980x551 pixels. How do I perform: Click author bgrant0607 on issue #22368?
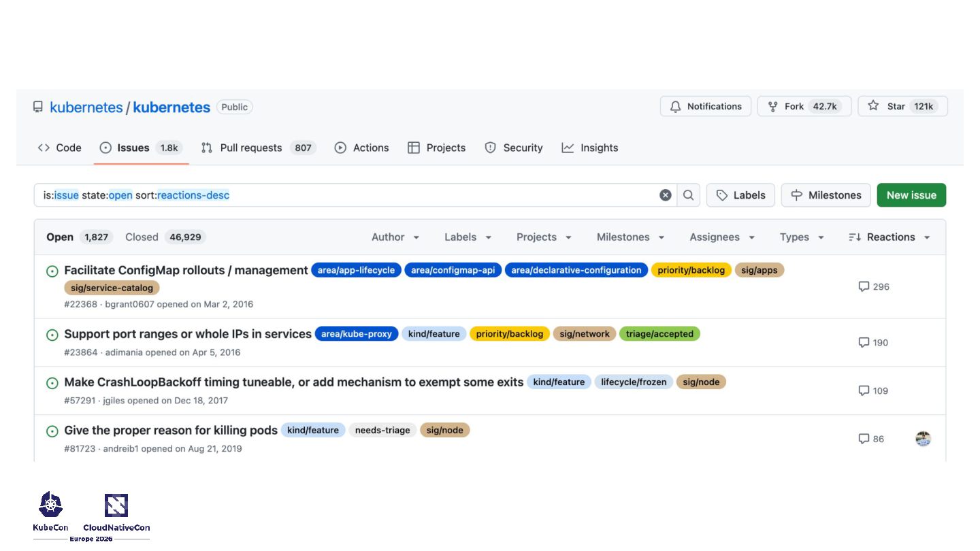click(x=129, y=304)
